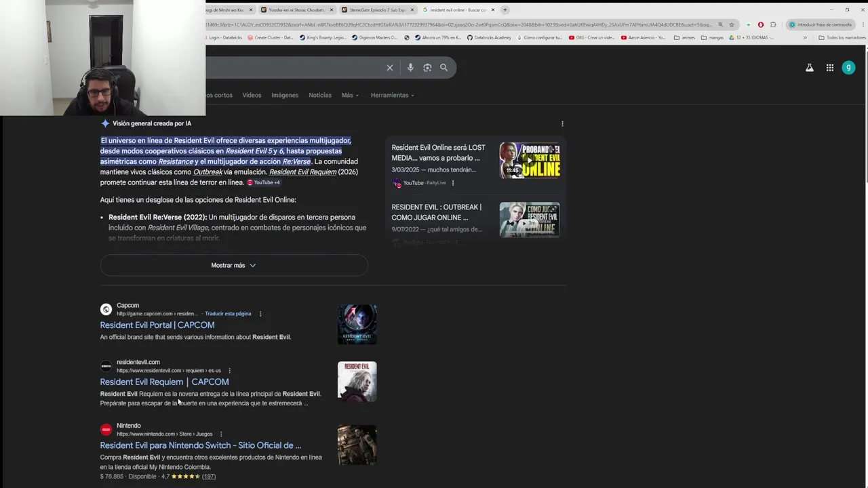Image resolution: width=868 pixels, height=488 pixels.
Task: Open the OBS - Crear un vide... bookmark
Action: click(x=592, y=38)
